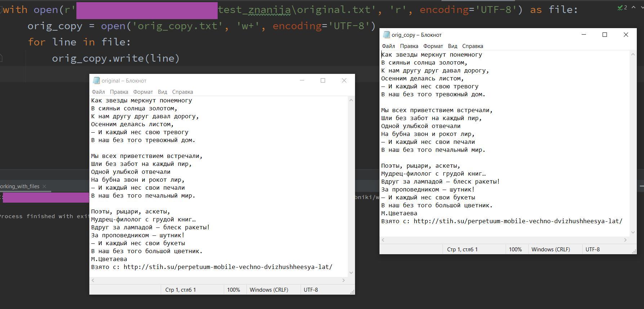This screenshot has width=644, height=309.
Task: Click scroll left arrow in original Notepad
Action: click(93, 280)
